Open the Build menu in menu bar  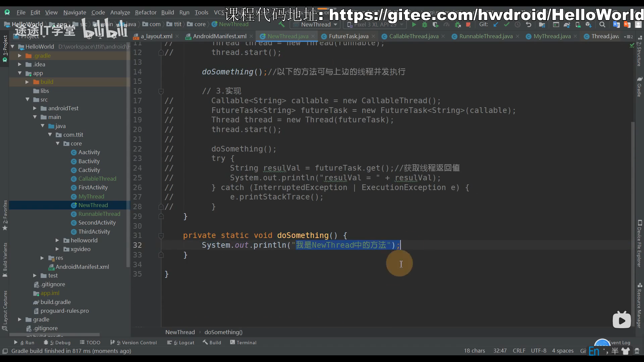tap(167, 12)
